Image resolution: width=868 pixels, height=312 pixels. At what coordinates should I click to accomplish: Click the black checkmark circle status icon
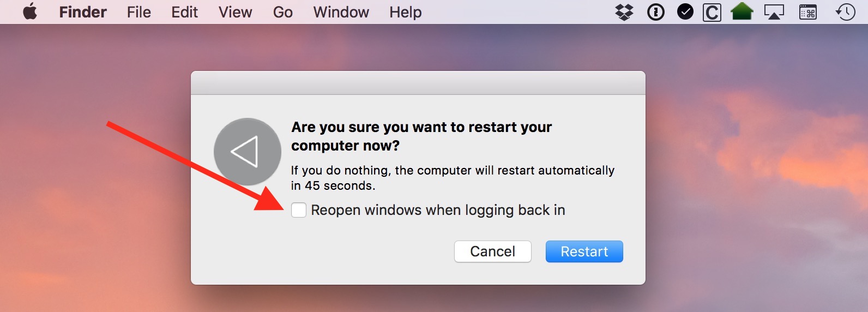(x=685, y=11)
